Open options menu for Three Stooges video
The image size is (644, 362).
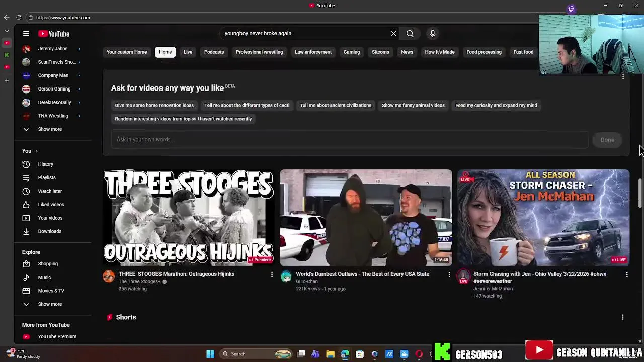click(x=272, y=274)
